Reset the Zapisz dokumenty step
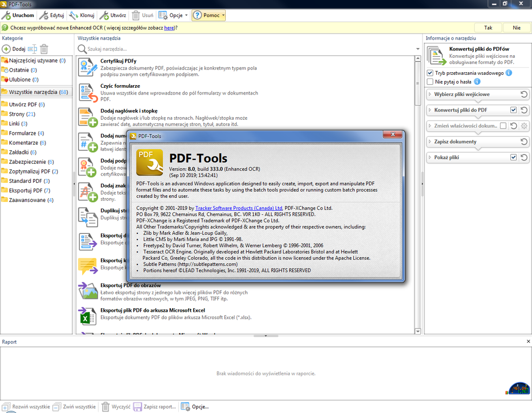 point(524,141)
